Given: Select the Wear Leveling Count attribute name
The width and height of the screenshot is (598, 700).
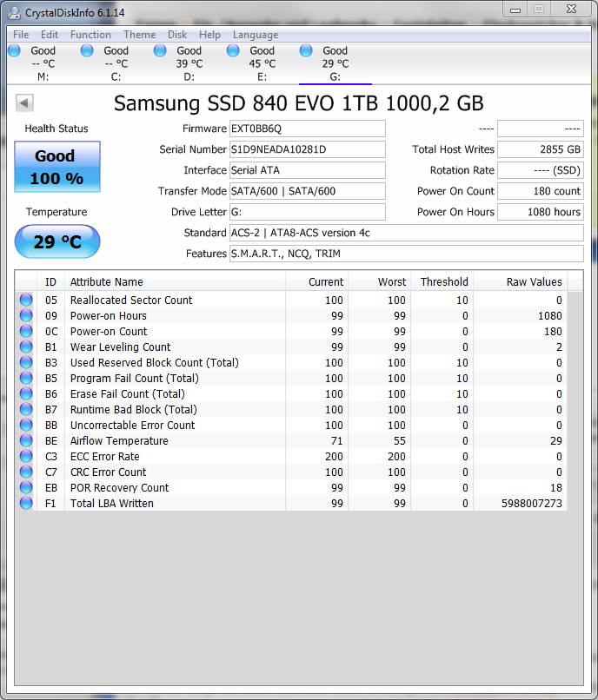Looking at the screenshot, I should (x=120, y=347).
